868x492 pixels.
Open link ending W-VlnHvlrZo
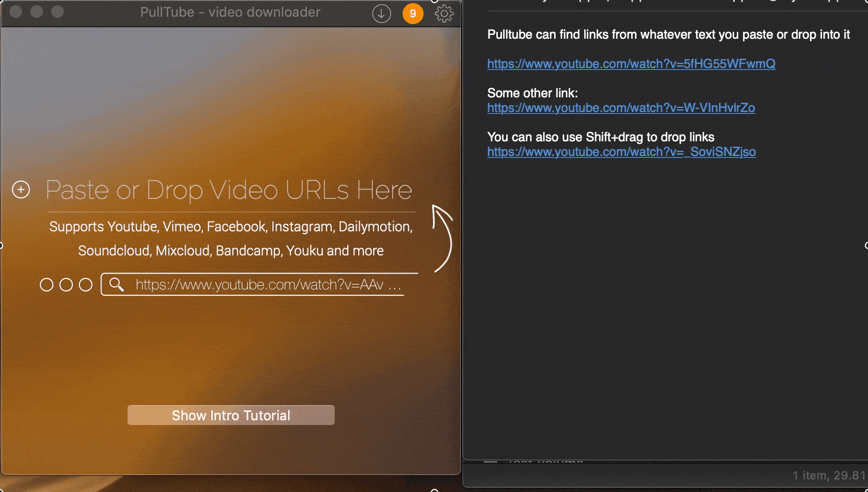click(621, 108)
